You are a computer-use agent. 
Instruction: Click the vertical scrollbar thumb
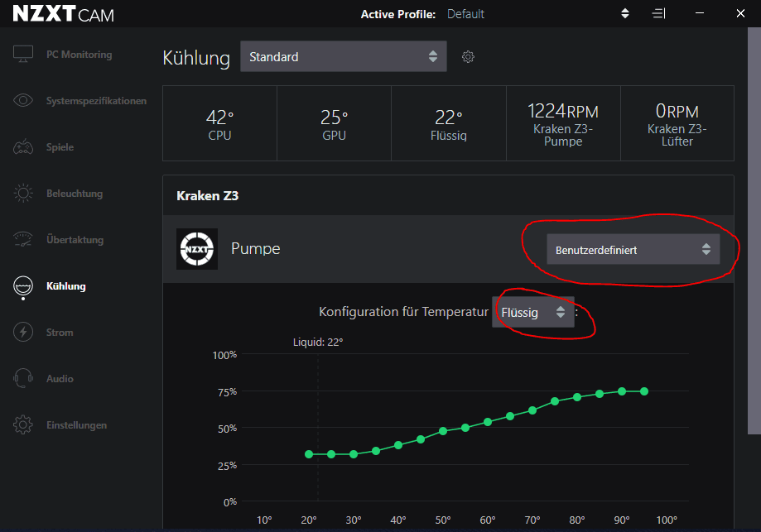[754, 231]
